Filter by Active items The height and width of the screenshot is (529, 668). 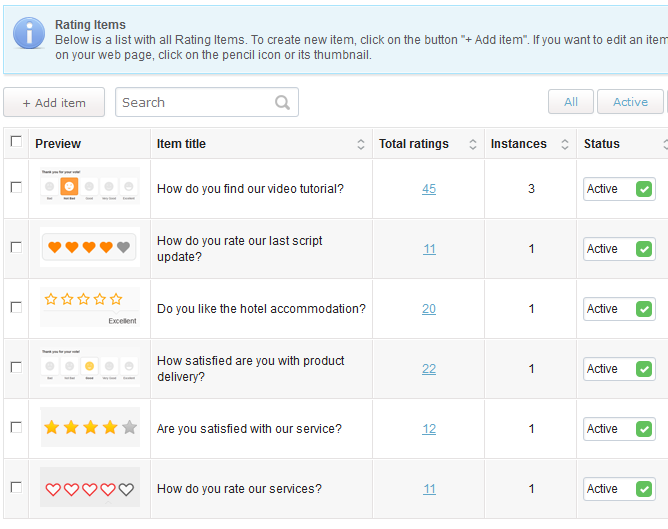click(630, 102)
